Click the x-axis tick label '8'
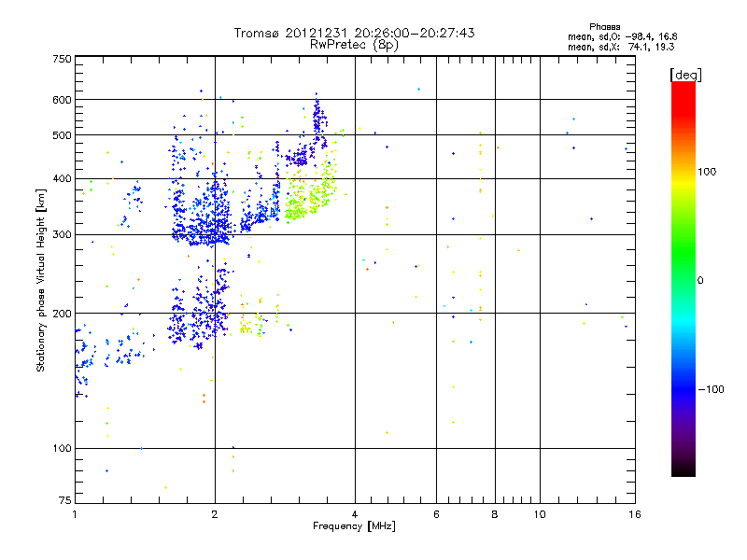This screenshot has height=560, width=747. click(495, 514)
